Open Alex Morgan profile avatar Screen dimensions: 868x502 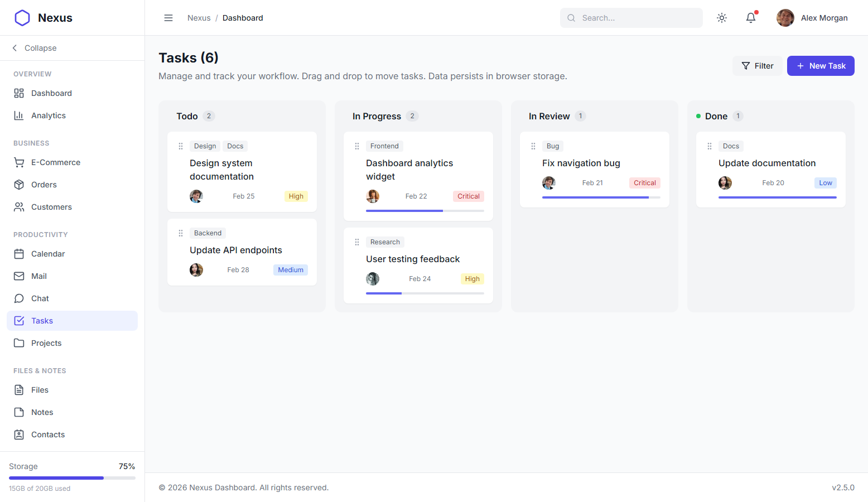[785, 18]
